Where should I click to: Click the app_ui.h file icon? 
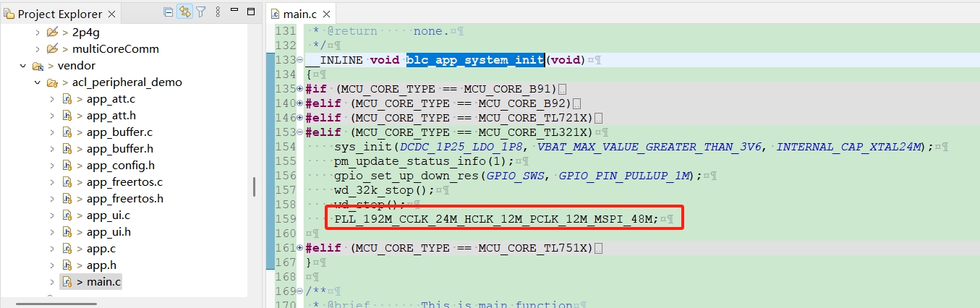[67, 232]
